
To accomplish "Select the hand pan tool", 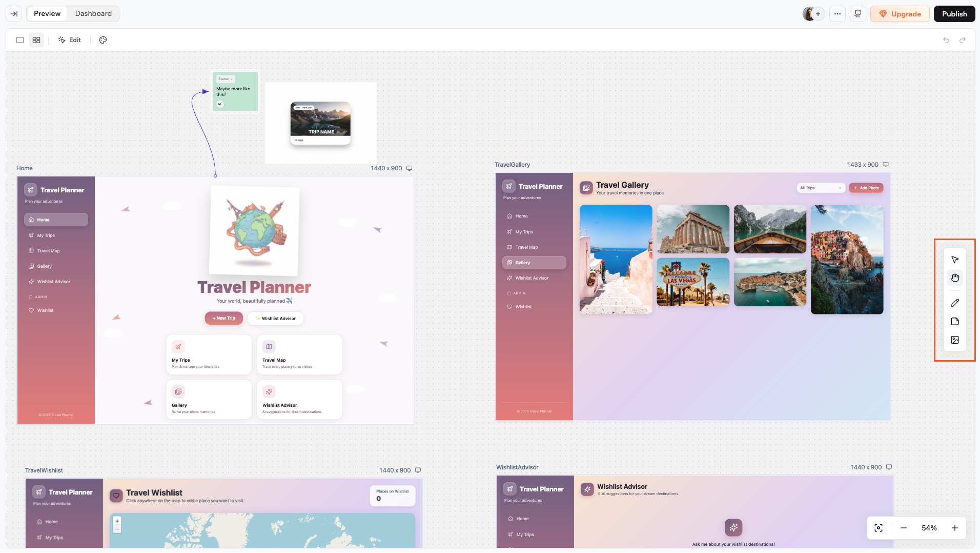I will pos(955,278).
